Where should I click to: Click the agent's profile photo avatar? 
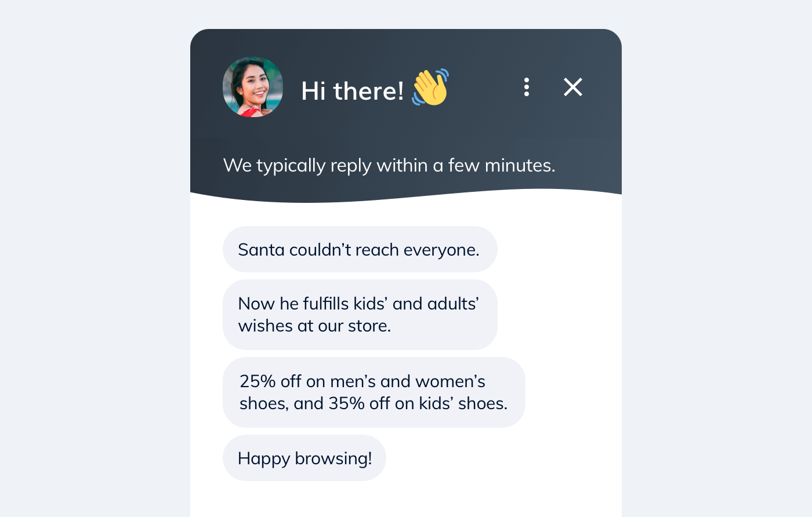pyautogui.click(x=253, y=87)
